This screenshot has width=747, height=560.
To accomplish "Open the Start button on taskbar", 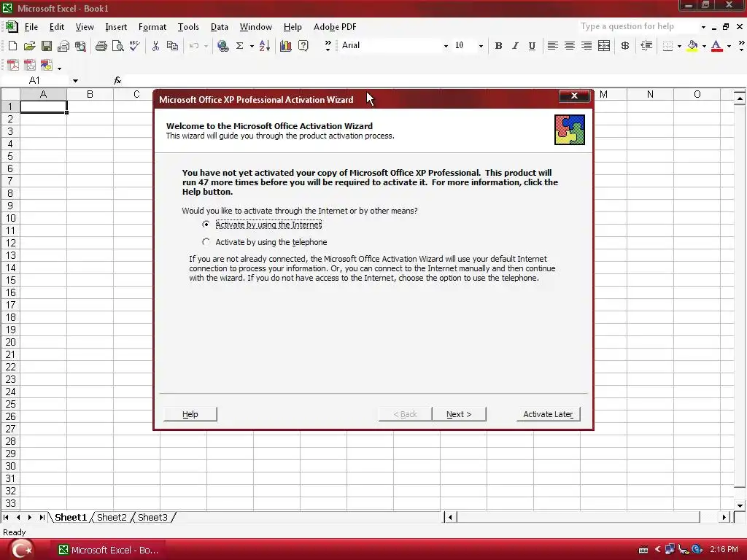I will click(x=22, y=550).
